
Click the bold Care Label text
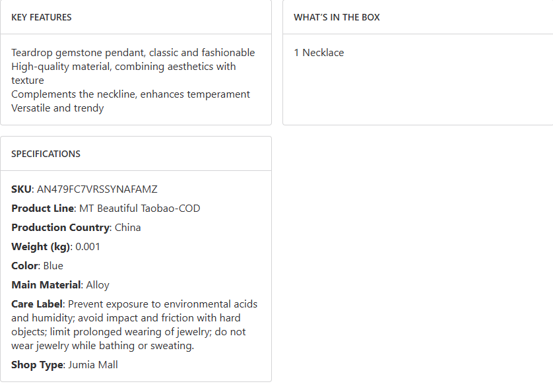pyautogui.click(x=37, y=304)
